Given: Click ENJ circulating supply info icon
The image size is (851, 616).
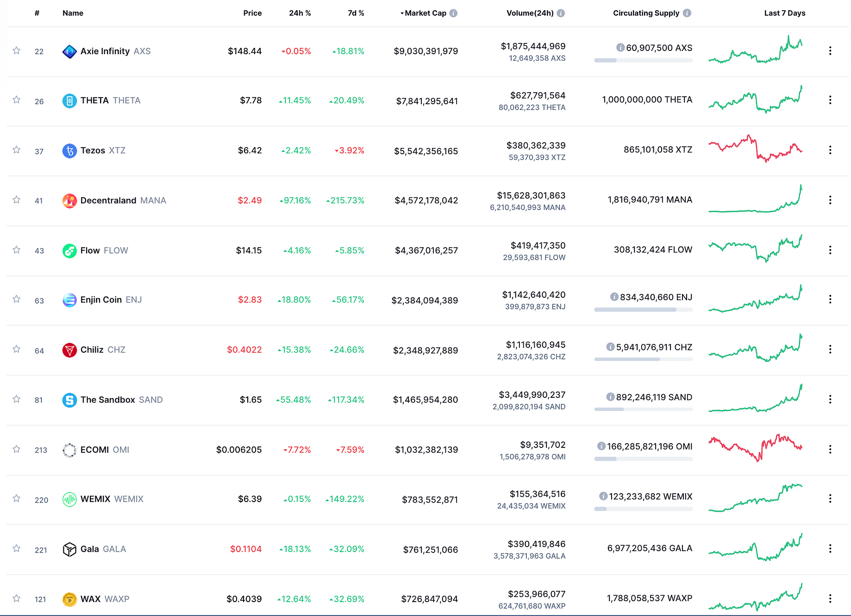Looking at the screenshot, I should coord(614,296).
